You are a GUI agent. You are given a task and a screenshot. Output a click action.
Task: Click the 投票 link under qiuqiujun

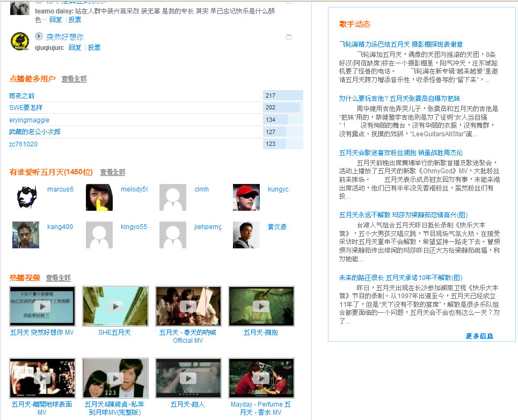click(94, 48)
